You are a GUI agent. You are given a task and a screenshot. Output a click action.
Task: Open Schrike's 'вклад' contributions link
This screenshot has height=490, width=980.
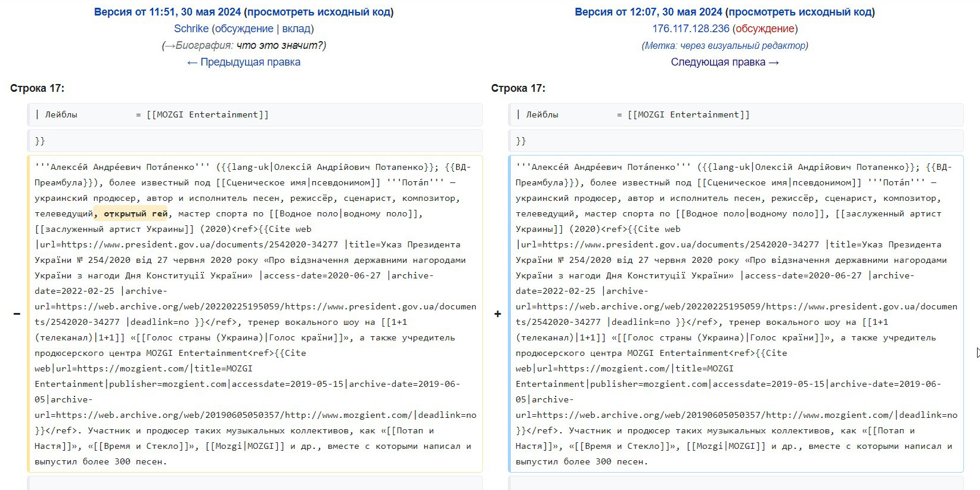pyautogui.click(x=296, y=29)
